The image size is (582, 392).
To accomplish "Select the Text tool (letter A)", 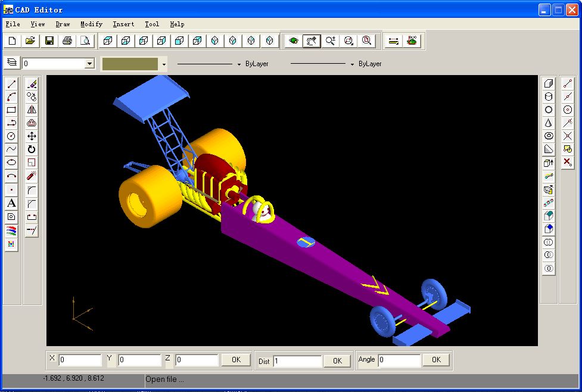I will coord(11,204).
